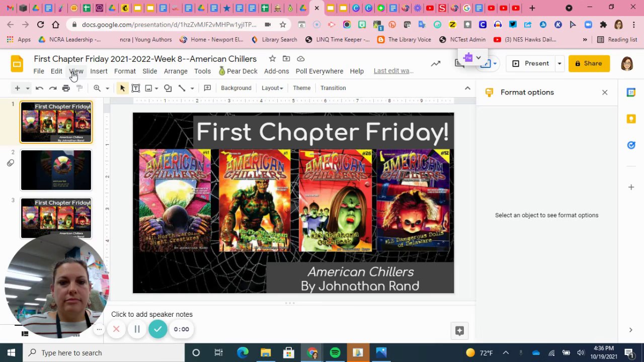Click the Present button
Screen dimensions: 644x362
(531, 64)
